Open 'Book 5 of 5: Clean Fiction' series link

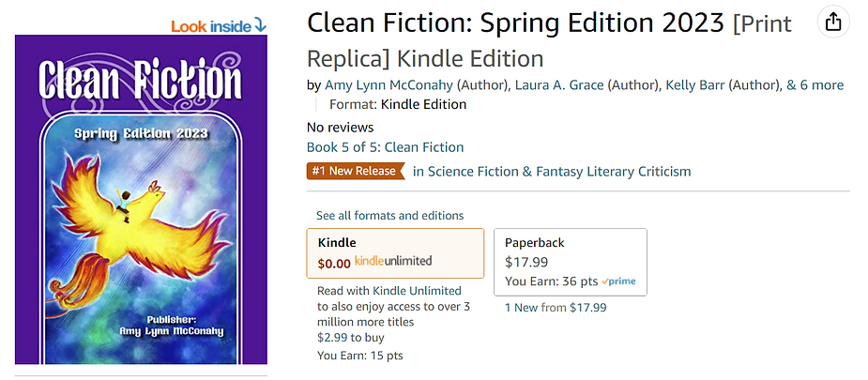385,146
